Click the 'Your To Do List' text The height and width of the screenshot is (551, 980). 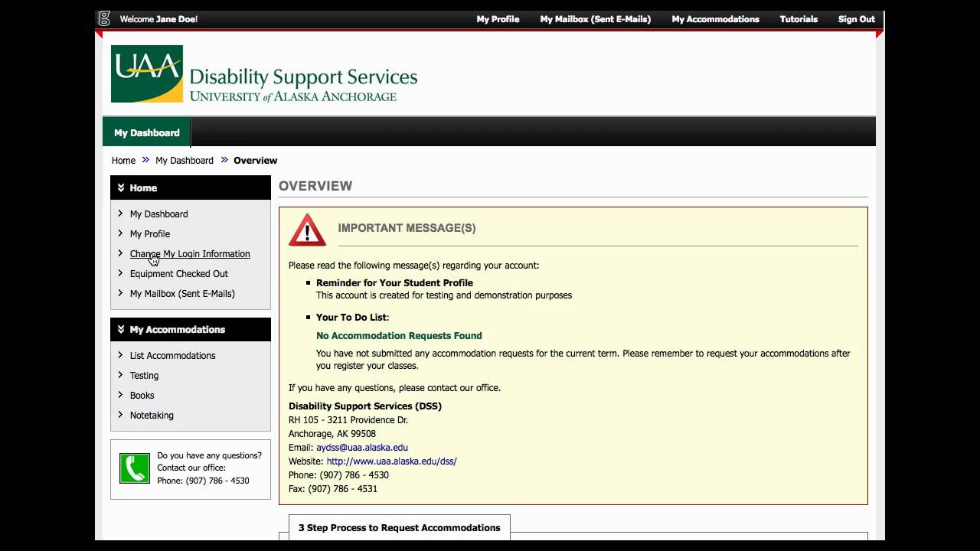pyautogui.click(x=351, y=317)
